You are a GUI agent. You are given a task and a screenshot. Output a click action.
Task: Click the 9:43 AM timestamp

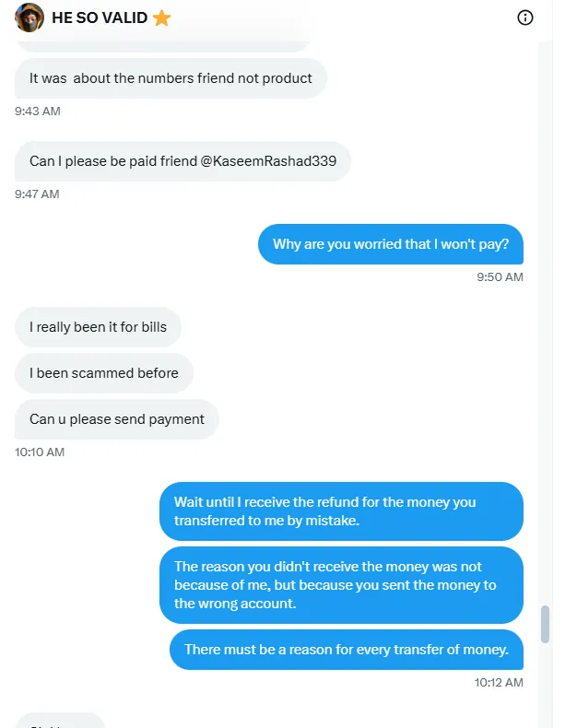coord(38,112)
